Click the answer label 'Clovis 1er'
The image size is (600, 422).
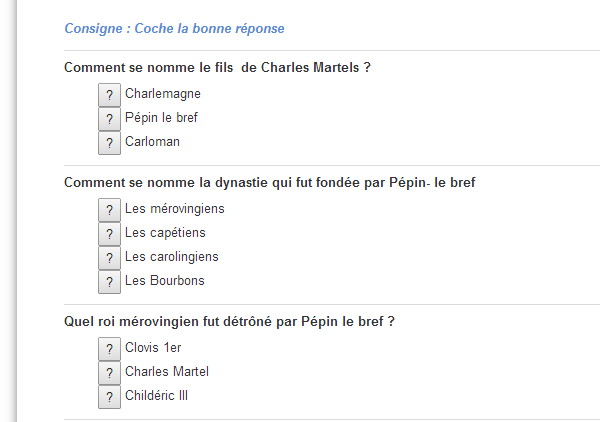[x=153, y=347]
